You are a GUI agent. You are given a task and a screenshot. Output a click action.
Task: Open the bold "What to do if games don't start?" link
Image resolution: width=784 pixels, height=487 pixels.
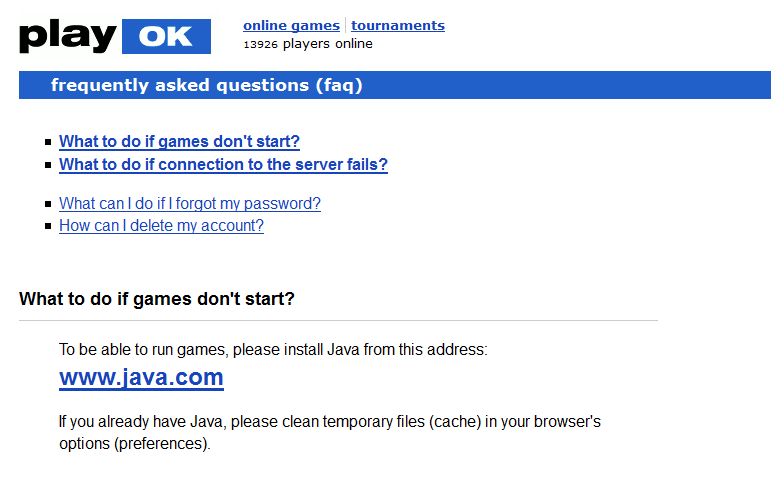(179, 142)
